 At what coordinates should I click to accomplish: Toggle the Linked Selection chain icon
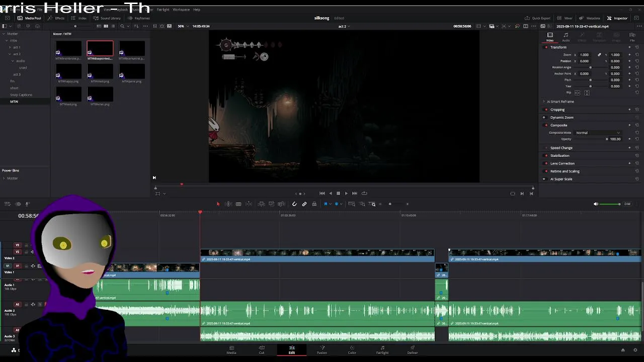point(304,204)
